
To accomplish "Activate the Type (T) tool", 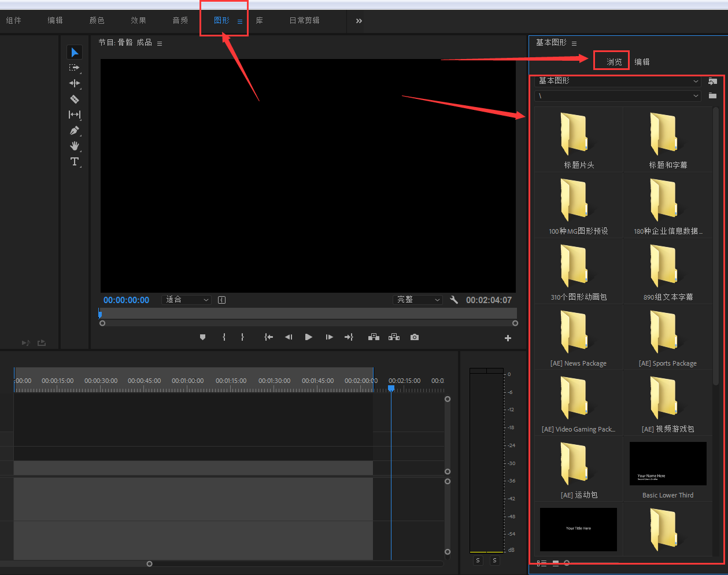I will 74,161.
